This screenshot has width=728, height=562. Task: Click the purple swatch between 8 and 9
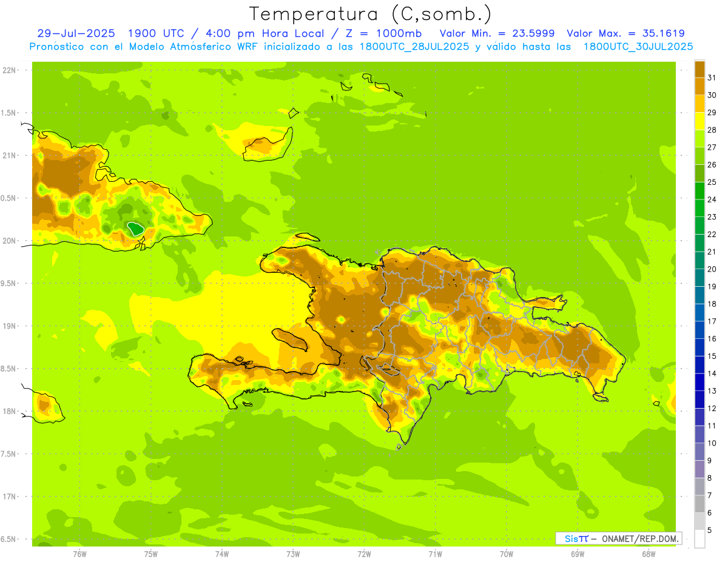(699, 469)
